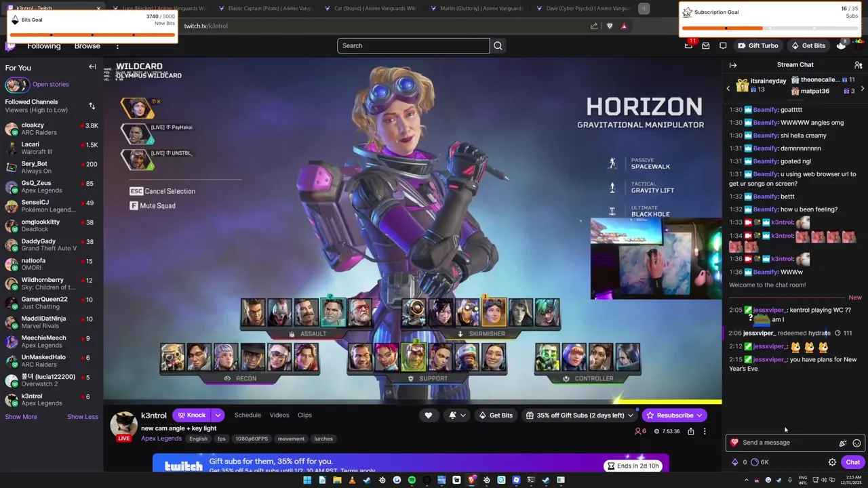Viewport: 868px width, 488px height.
Task: Open the Windows Start menu
Action: [x=307, y=480]
